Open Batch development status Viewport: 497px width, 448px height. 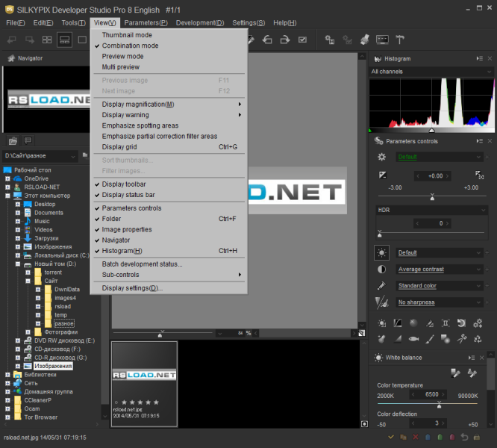click(142, 264)
